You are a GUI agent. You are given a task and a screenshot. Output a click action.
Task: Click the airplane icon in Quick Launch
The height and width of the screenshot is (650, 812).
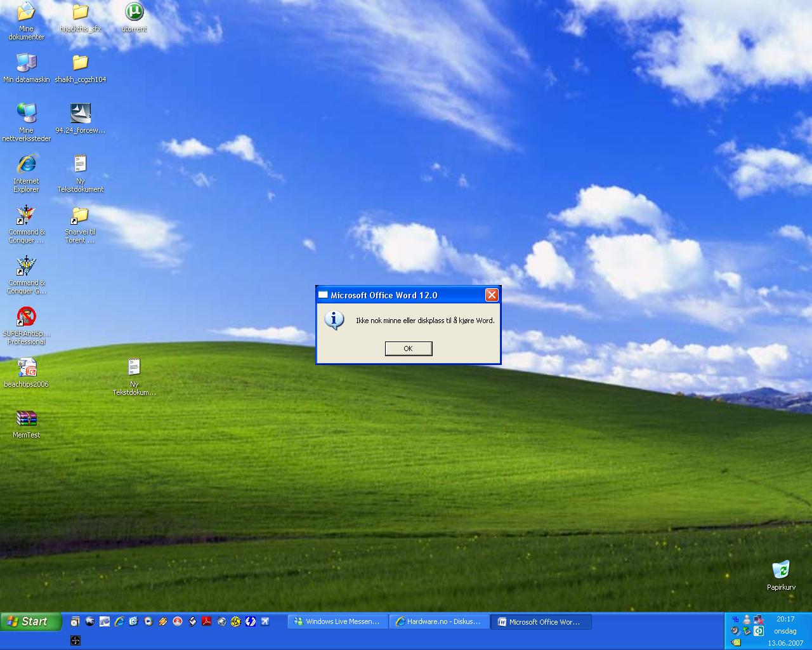265,621
